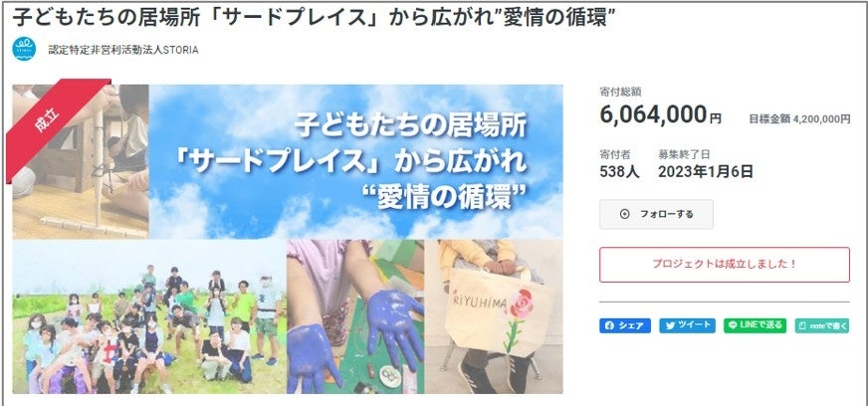Click the STORIA round logo icon

point(24,49)
